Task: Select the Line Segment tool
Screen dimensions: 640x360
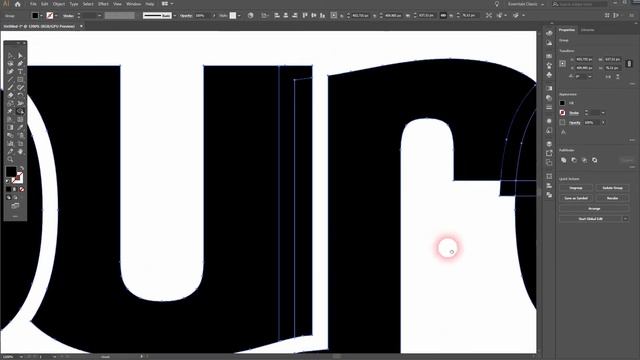Action: coord(11,80)
